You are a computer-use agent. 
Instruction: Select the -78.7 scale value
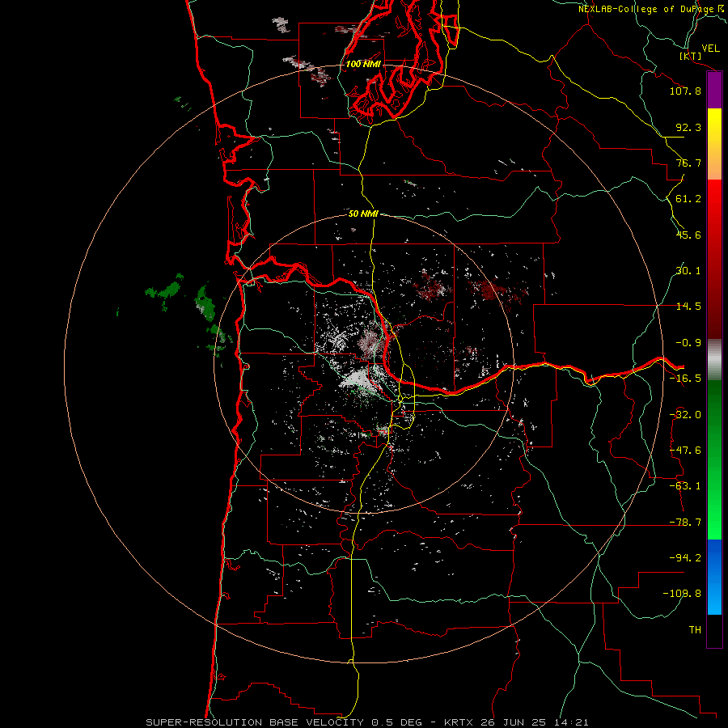tap(685, 523)
